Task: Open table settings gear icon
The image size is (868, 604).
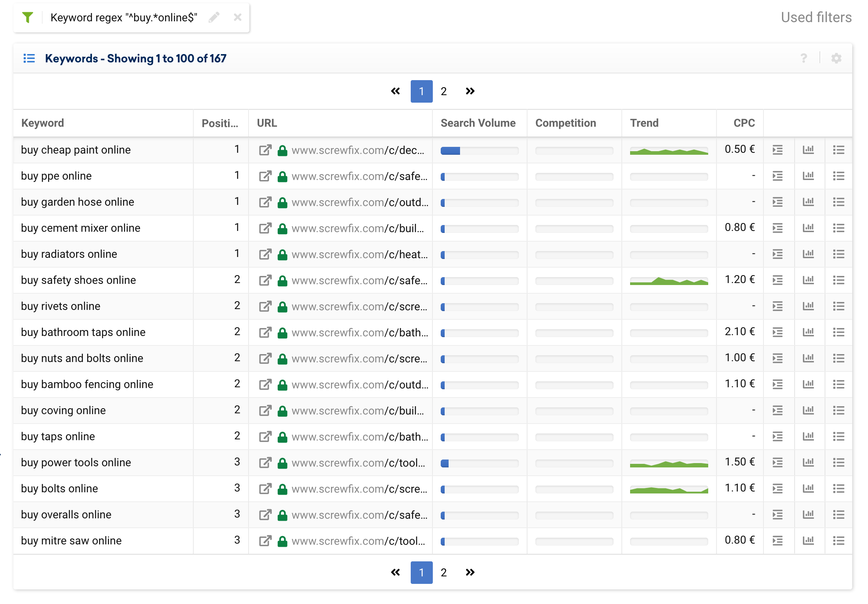Action: tap(836, 58)
